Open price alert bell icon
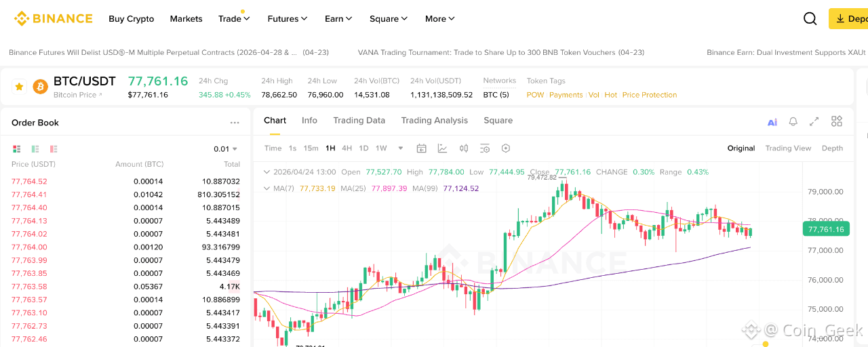Viewport: 868px width, 347px height. pyautogui.click(x=793, y=122)
